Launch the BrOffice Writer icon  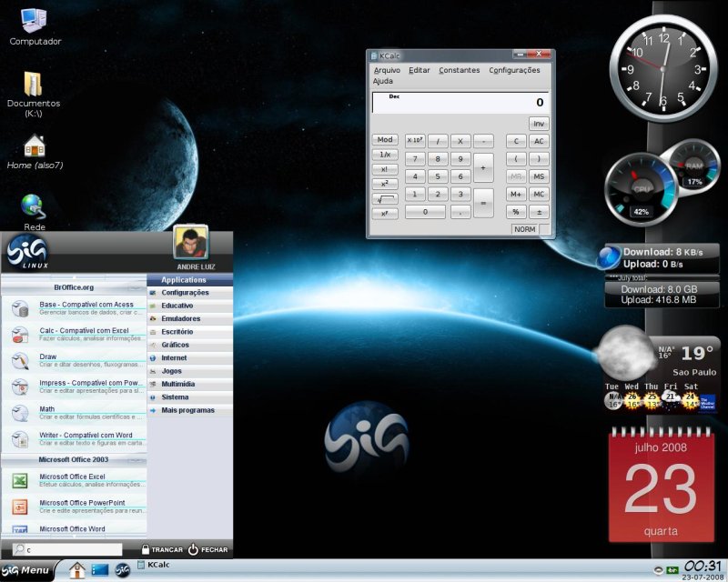20,439
